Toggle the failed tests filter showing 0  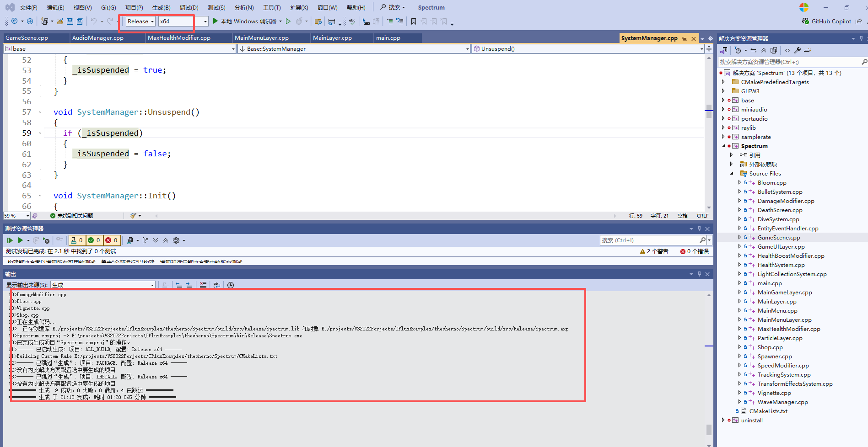[x=112, y=240]
